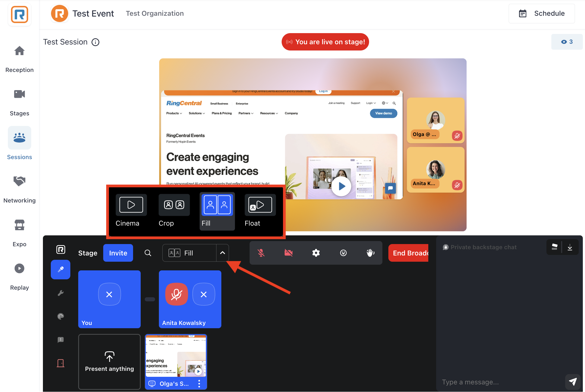Open language globe in shared page

(385, 103)
